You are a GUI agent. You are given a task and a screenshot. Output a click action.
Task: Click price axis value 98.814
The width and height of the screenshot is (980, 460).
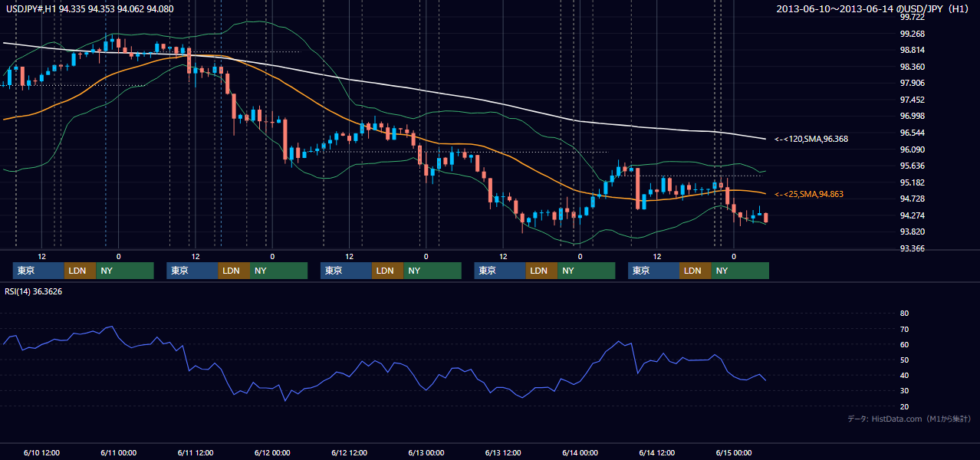tap(912, 50)
